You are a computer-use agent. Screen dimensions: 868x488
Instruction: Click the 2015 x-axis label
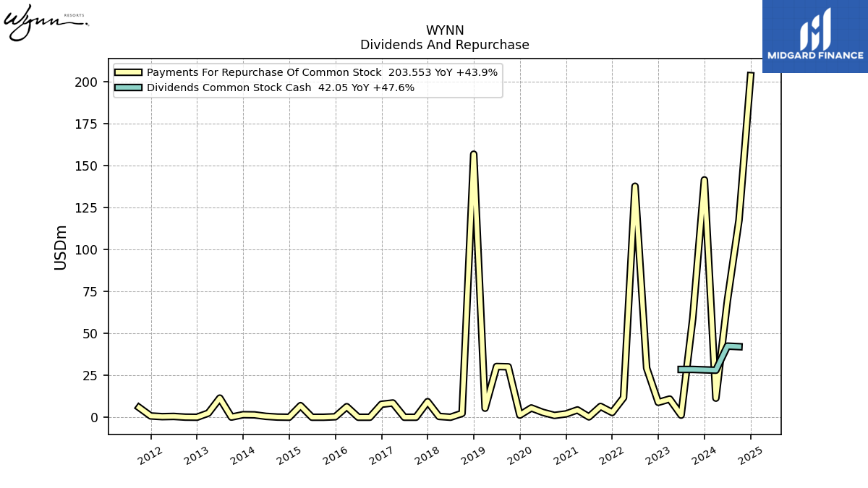click(x=288, y=455)
